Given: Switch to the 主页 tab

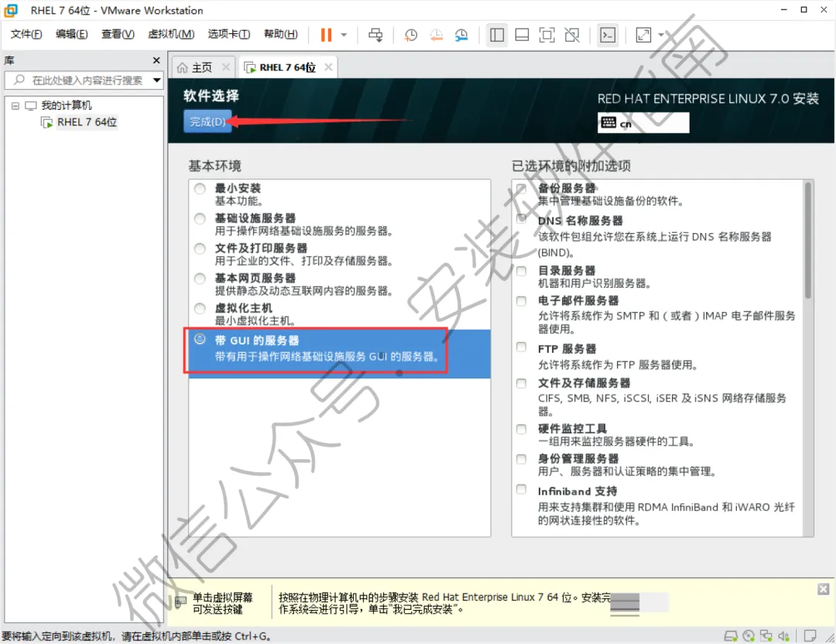Looking at the screenshot, I should [202, 67].
